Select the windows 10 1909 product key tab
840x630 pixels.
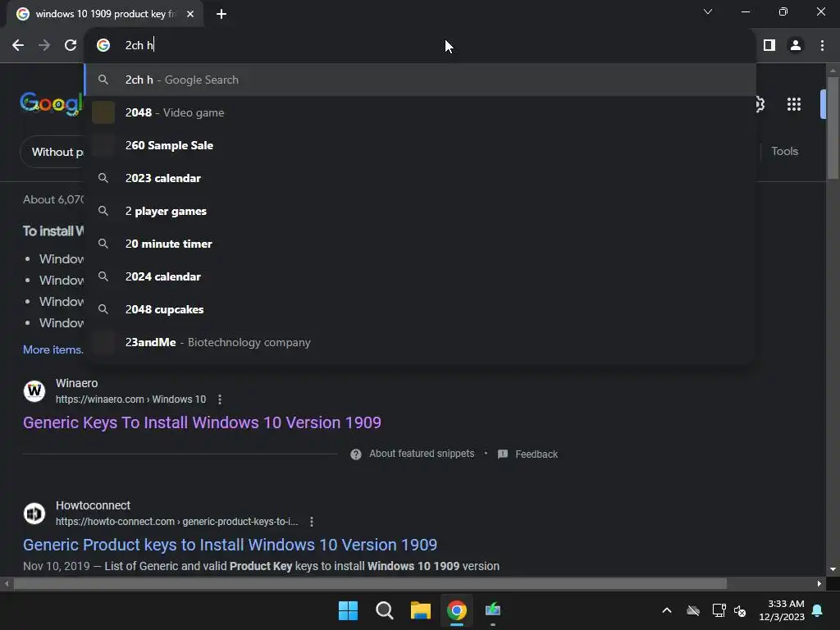click(105, 14)
